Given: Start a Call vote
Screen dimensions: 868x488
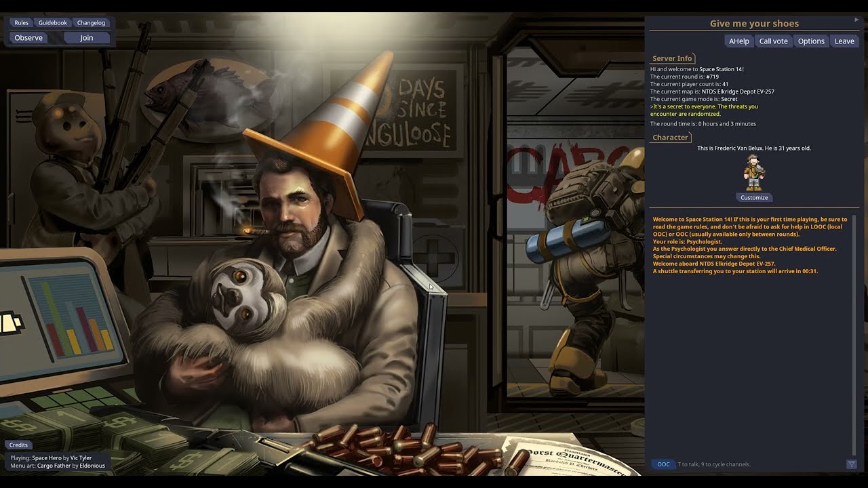Looking at the screenshot, I should (x=774, y=41).
